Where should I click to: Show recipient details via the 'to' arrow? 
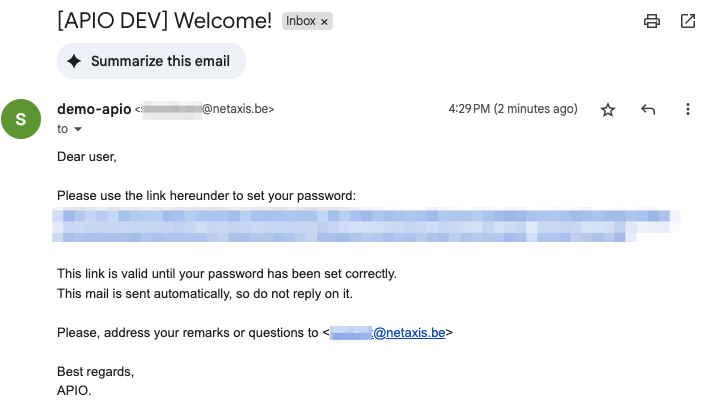78,129
